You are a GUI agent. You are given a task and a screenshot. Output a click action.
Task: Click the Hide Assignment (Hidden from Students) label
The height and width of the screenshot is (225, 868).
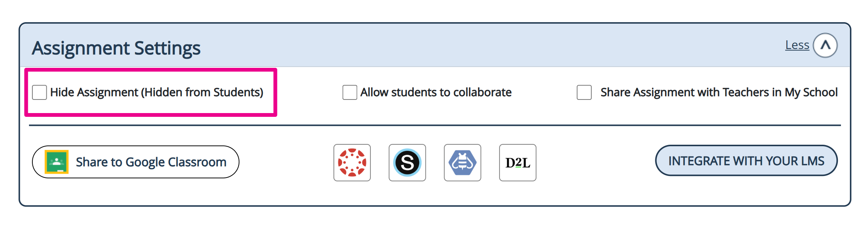[x=157, y=92]
